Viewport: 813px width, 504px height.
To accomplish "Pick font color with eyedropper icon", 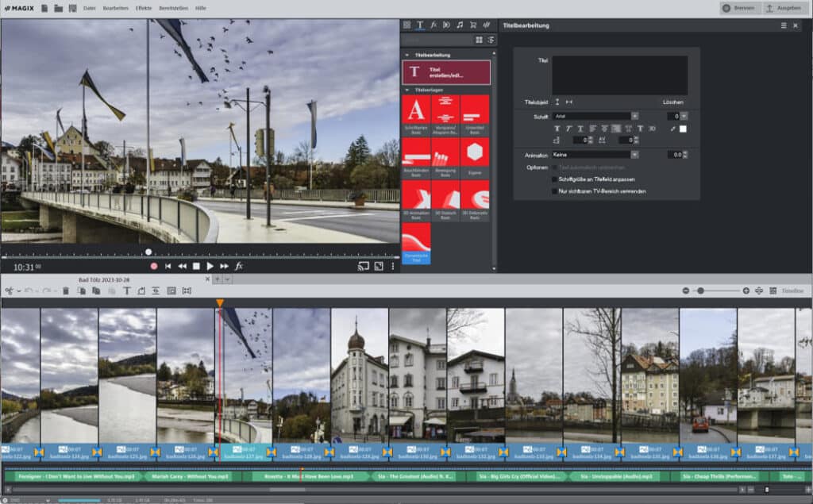I will point(673,129).
